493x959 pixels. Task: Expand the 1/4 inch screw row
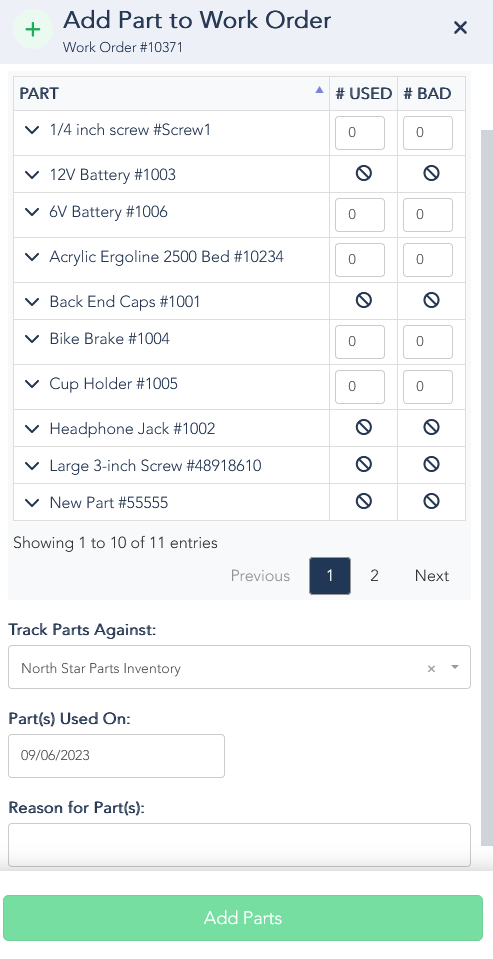[x=32, y=130]
